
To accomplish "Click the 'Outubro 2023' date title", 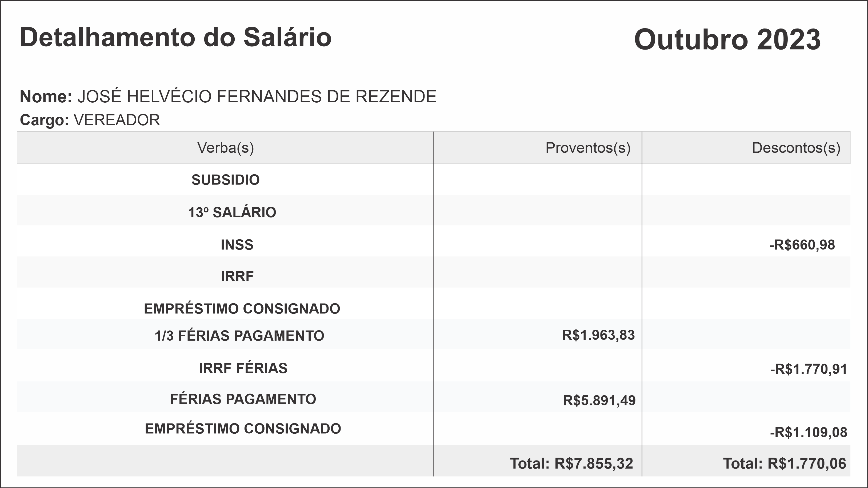I will coord(727,39).
